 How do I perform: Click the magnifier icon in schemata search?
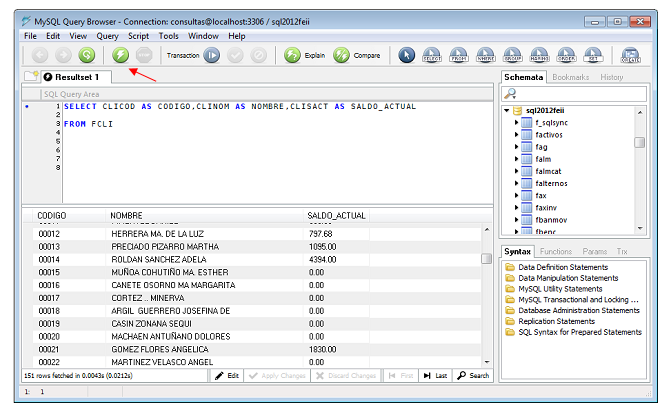click(x=510, y=93)
